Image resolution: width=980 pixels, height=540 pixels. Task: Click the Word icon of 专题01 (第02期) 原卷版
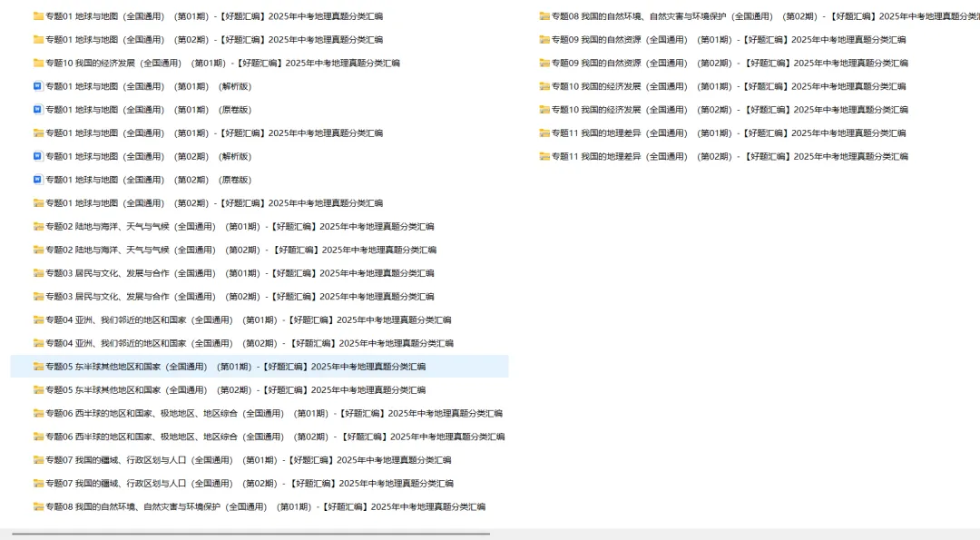pyautogui.click(x=36, y=179)
